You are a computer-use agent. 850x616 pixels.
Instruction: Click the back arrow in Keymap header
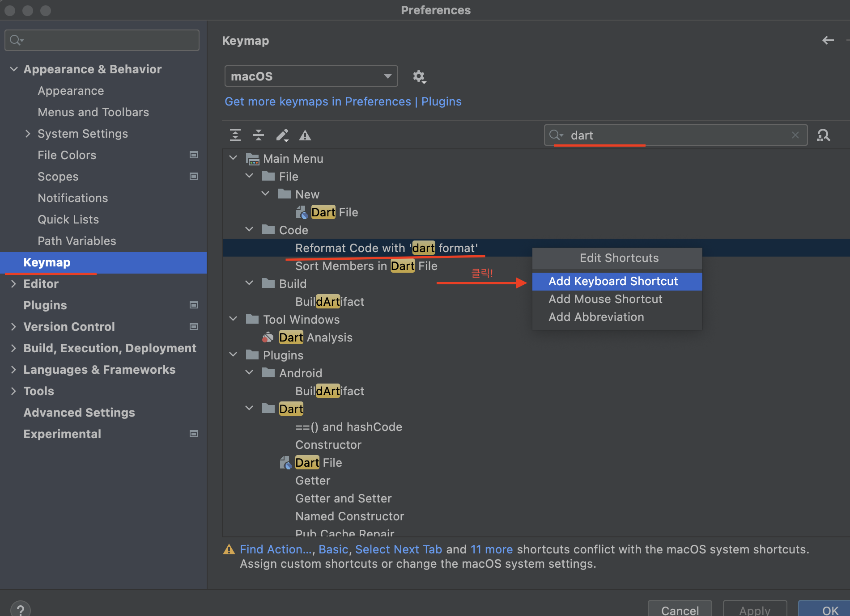[828, 40]
